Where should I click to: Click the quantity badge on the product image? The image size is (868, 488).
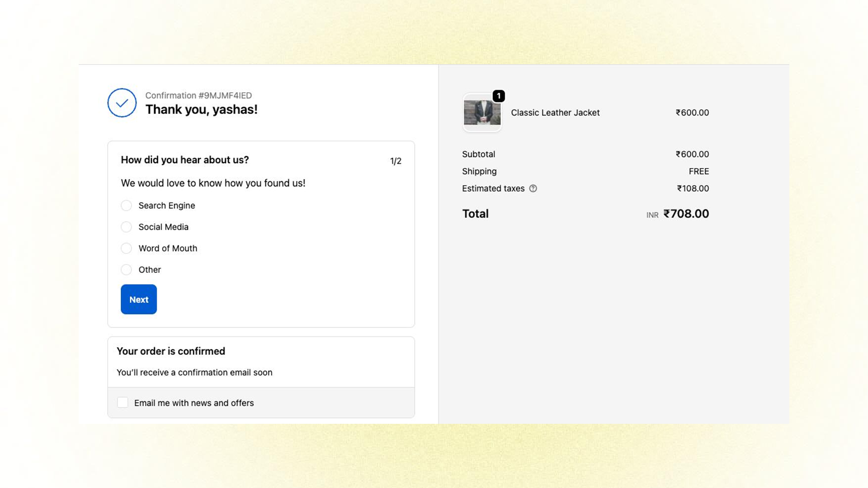[499, 96]
